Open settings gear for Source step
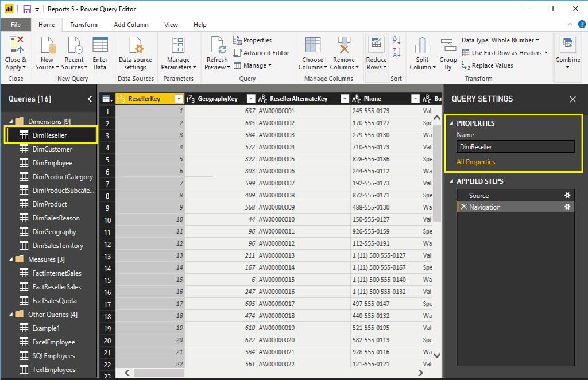The width and height of the screenshot is (588, 380). coord(567,196)
